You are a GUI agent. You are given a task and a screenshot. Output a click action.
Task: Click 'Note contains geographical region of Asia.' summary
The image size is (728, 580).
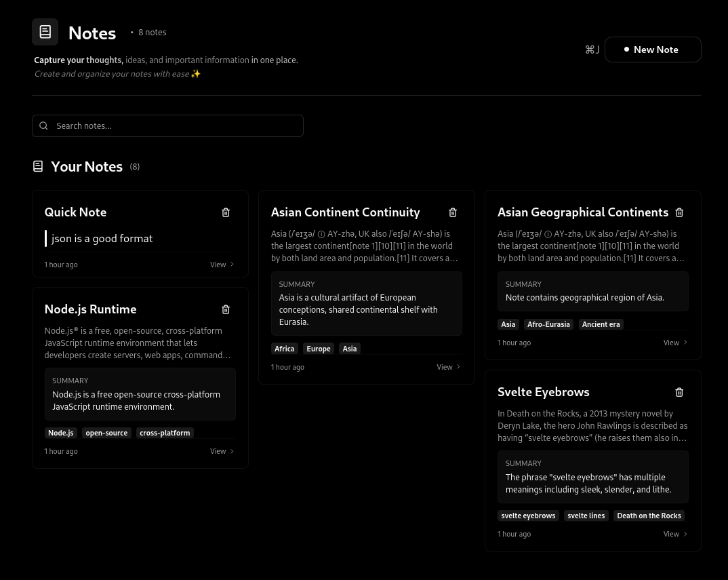pos(585,297)
